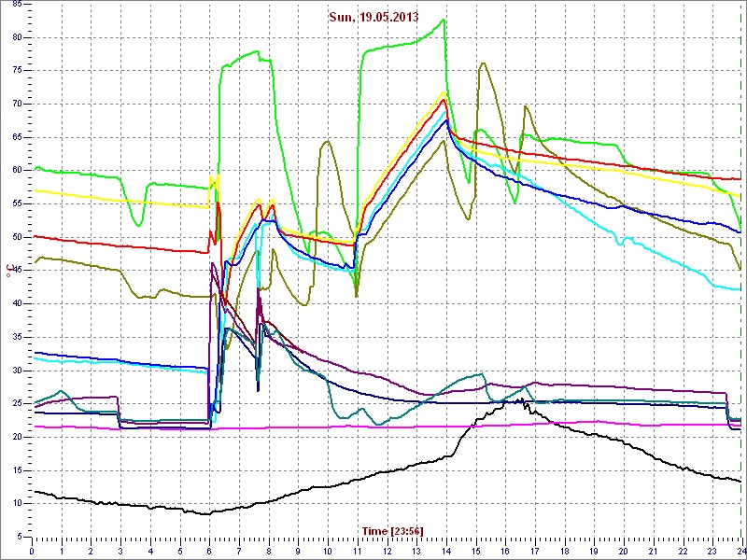The height and width of the screenshot is (560, 747).
Task: Click the hour 8 label on time axis
Action: (269, 551)
